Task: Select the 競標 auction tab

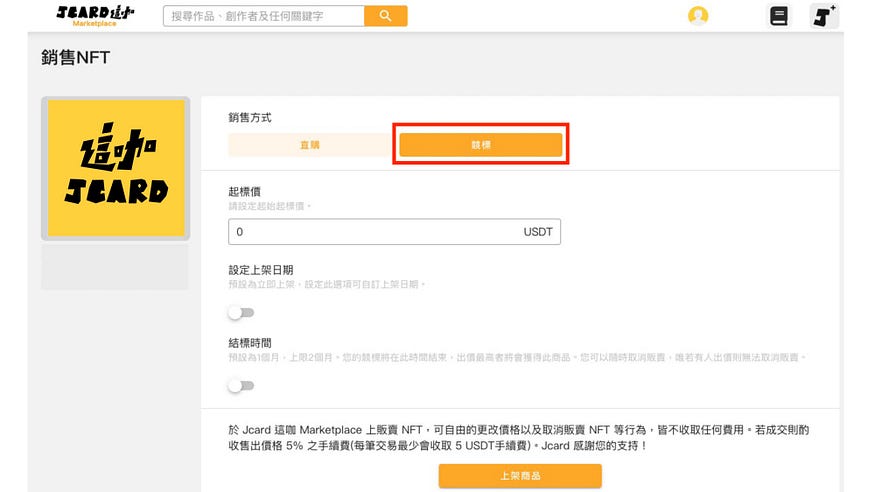Action: [x=481, y=144]
